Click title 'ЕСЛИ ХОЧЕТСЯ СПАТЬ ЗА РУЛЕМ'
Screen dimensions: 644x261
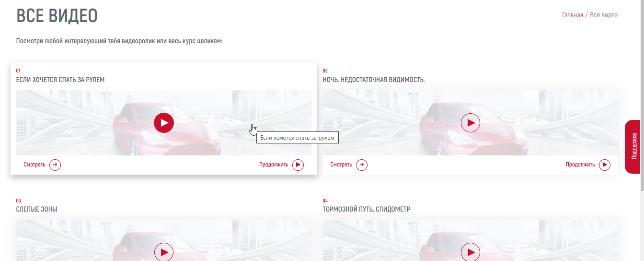60,80
